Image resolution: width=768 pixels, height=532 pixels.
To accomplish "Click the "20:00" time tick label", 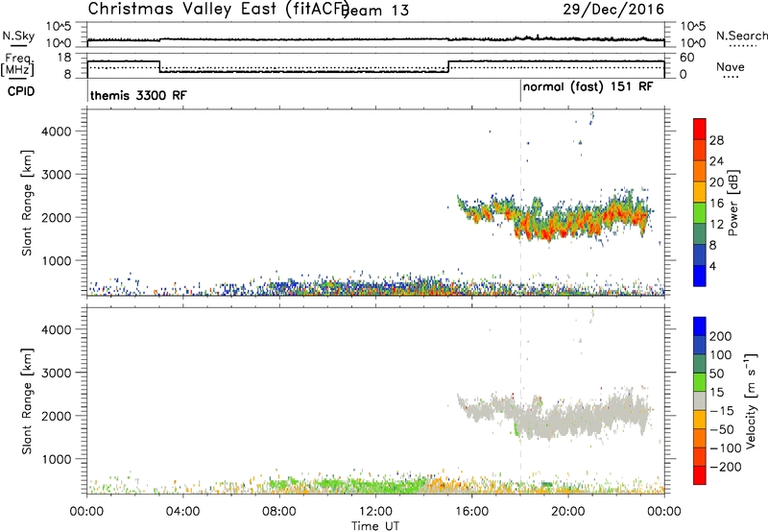I will coord(567,512).
